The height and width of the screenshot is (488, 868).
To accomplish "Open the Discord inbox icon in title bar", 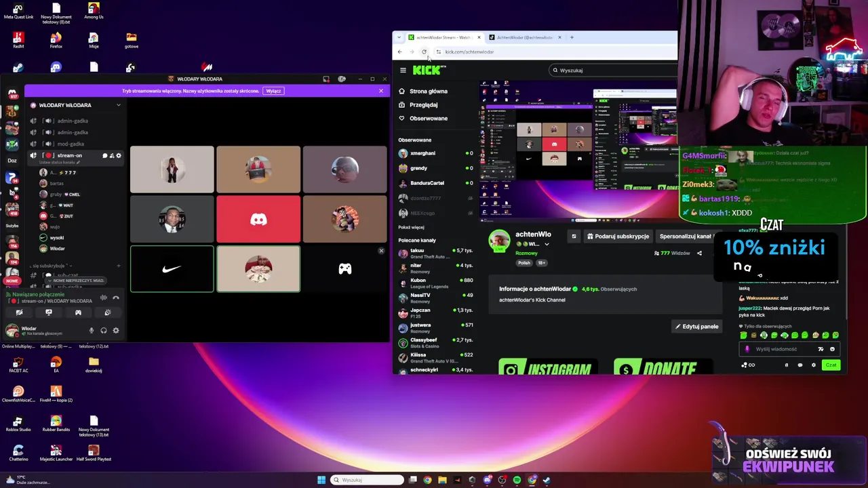I will [x=325, y=79].
